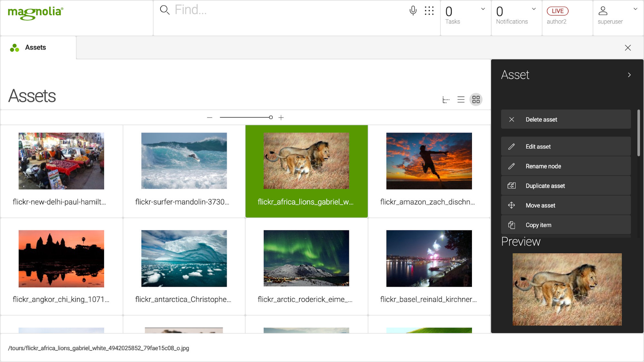Switch to list view
The image size is (644, 362).
click(x=461, y=100)
